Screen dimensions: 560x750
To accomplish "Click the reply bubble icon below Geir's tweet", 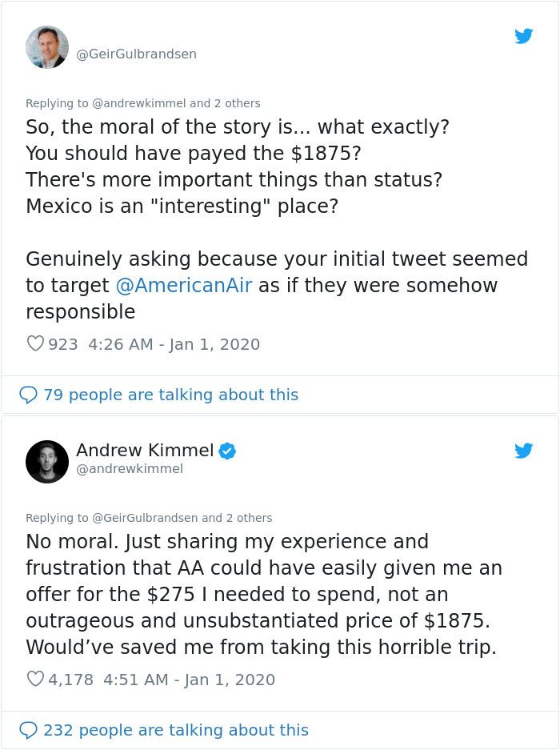I will coord(29,395).
